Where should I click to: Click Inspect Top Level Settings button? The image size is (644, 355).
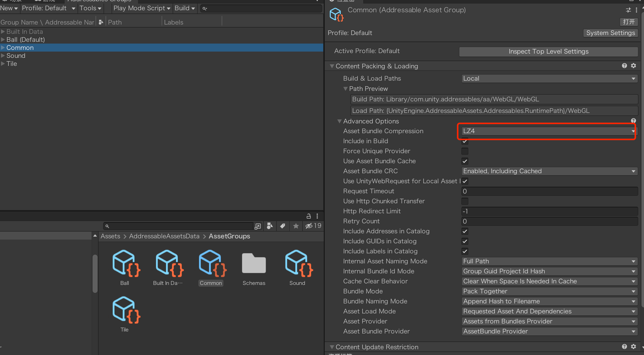tap(548, 52)
